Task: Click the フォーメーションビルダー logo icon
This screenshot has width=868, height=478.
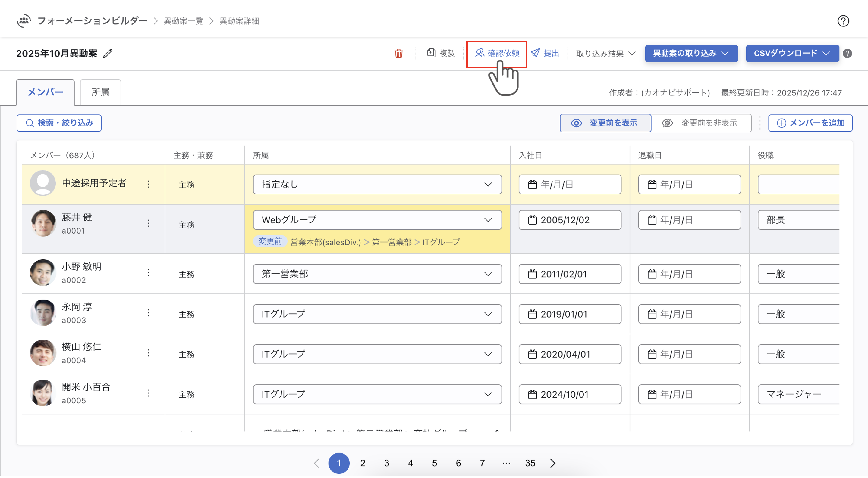Action: 24,21
